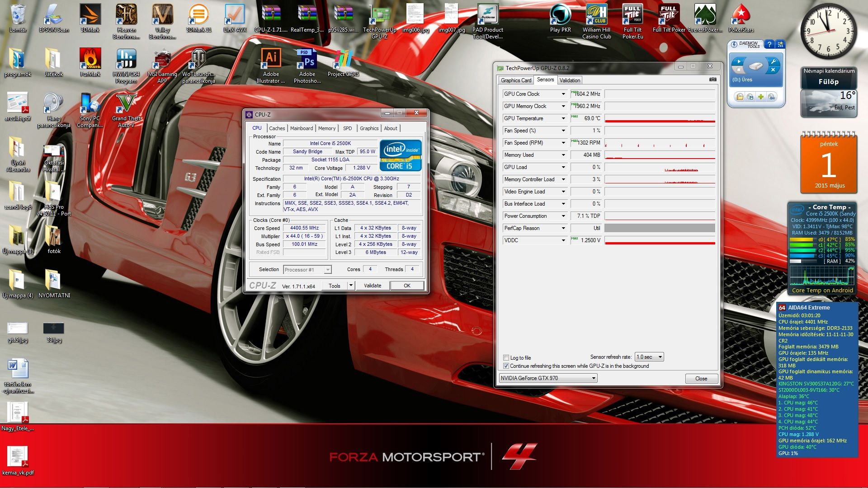Launch the HWiNFO64 Program shortcut

tap(126, 66)
